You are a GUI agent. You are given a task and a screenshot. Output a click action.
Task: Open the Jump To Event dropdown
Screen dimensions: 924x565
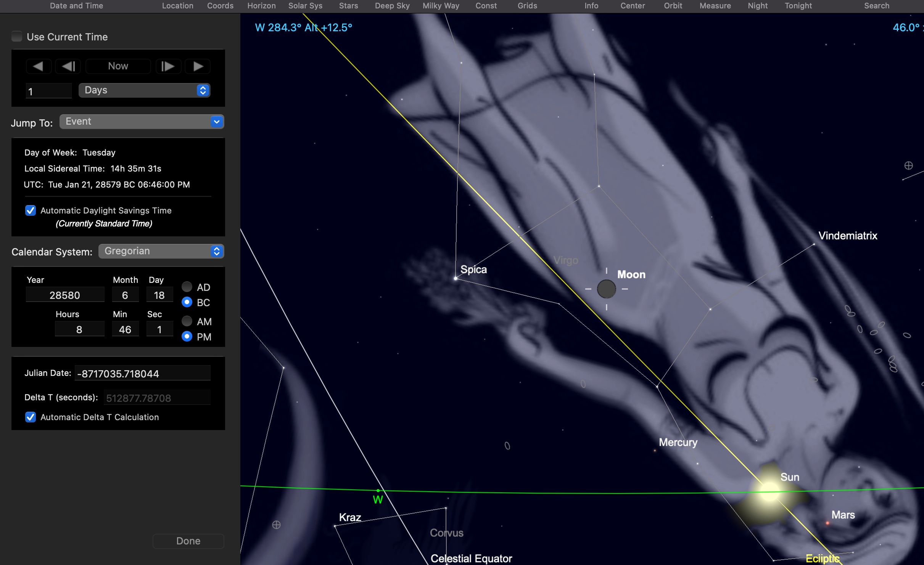tap(142, 122)
